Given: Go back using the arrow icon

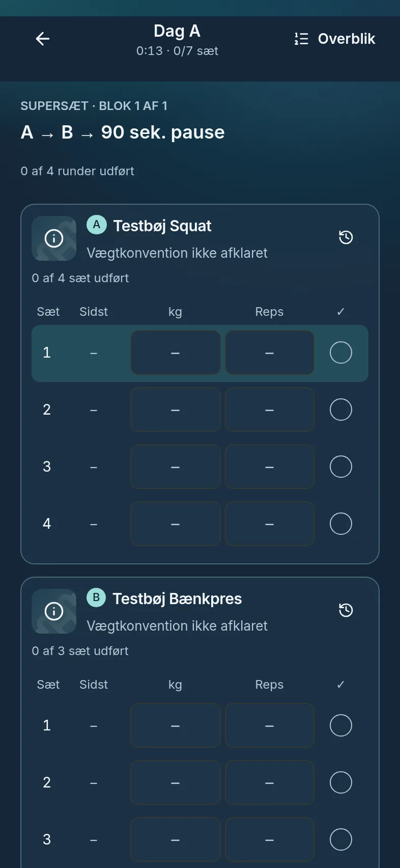Looking at the screenshot, I should tap(43, 39).
